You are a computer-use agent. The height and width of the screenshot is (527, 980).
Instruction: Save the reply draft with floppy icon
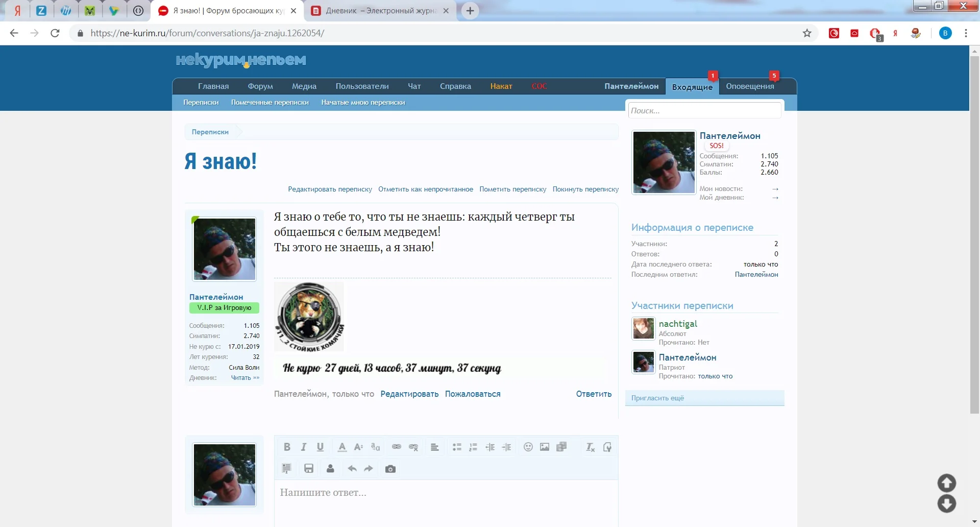309,469
